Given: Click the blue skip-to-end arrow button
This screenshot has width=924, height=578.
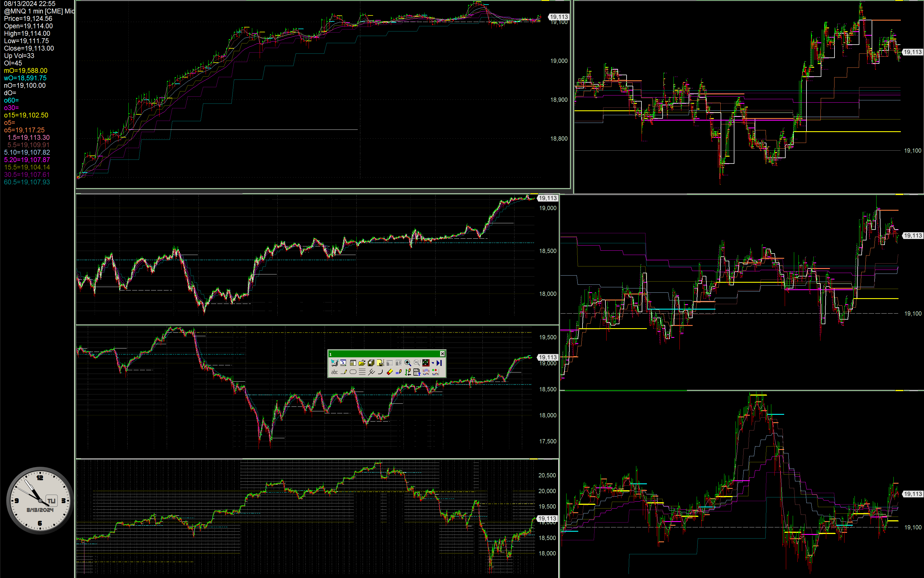Looking at the screenshot, I should tap(439, 363).
